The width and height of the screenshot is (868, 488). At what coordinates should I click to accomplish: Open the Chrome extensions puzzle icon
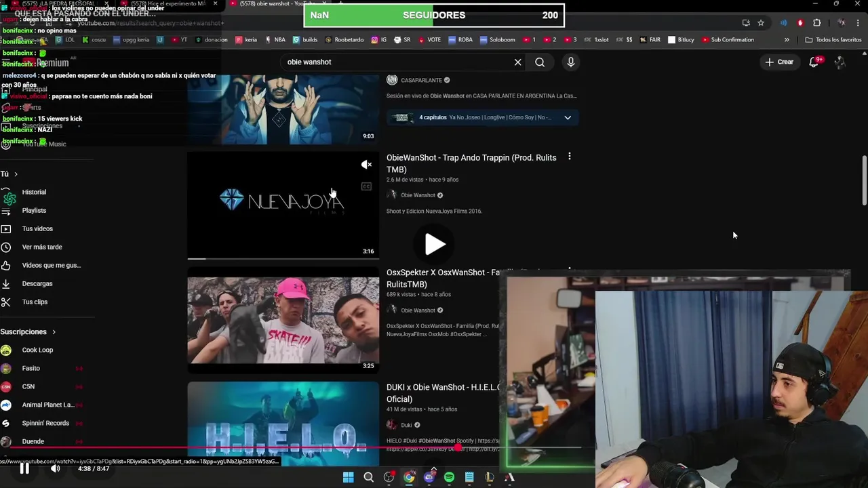pyautogui.click(x=816, y=23)
